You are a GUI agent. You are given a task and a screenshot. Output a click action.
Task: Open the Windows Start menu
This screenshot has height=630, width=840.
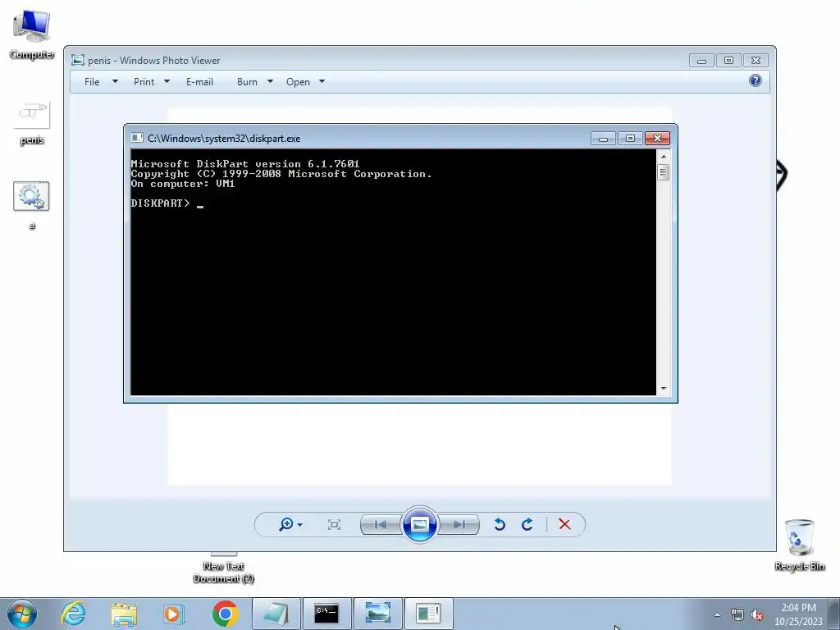pyautogui.click(x=22, y=614)
